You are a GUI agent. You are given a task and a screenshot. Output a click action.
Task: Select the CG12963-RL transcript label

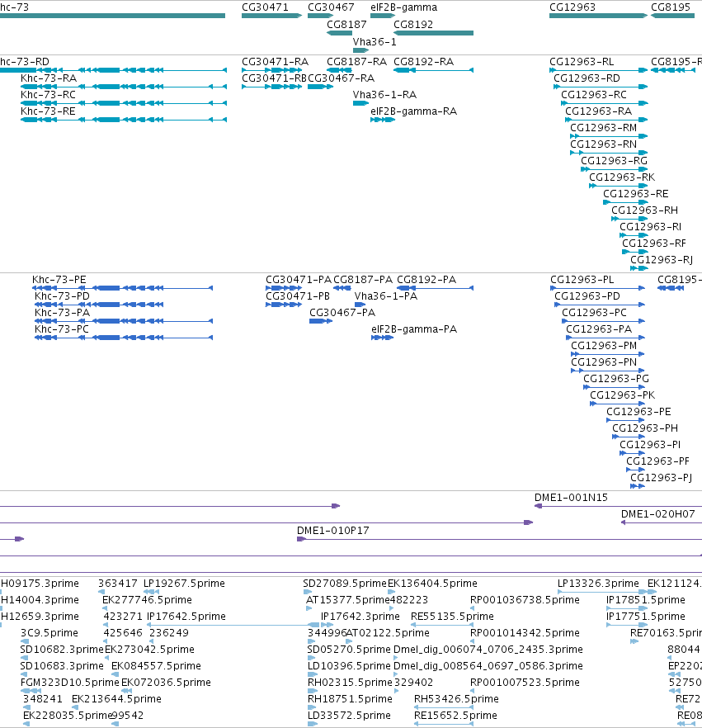pos(582,62)
